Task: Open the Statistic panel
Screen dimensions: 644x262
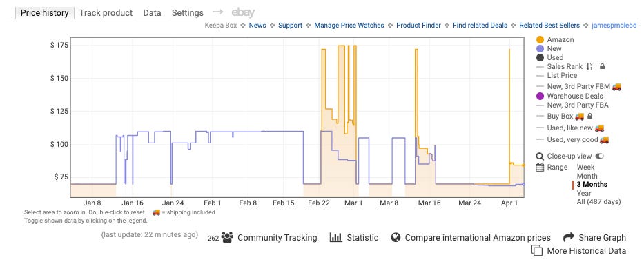Action: 362,238
